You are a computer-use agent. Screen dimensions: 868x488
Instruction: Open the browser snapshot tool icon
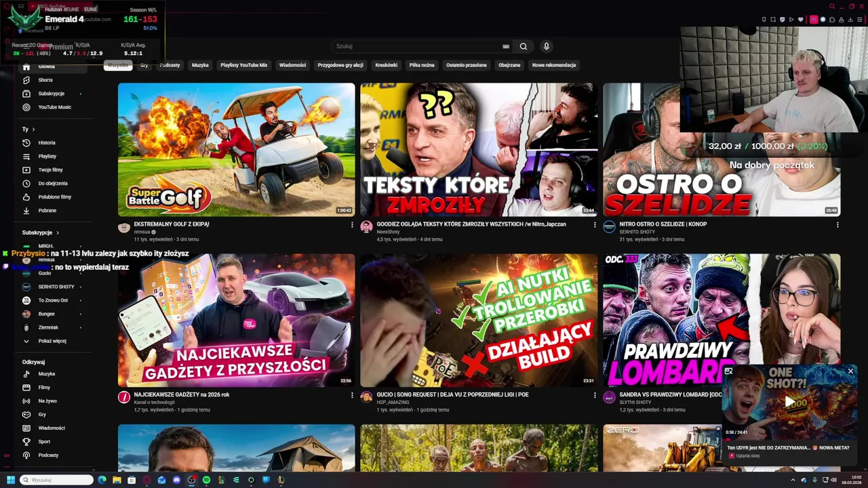tap(773, 20)
